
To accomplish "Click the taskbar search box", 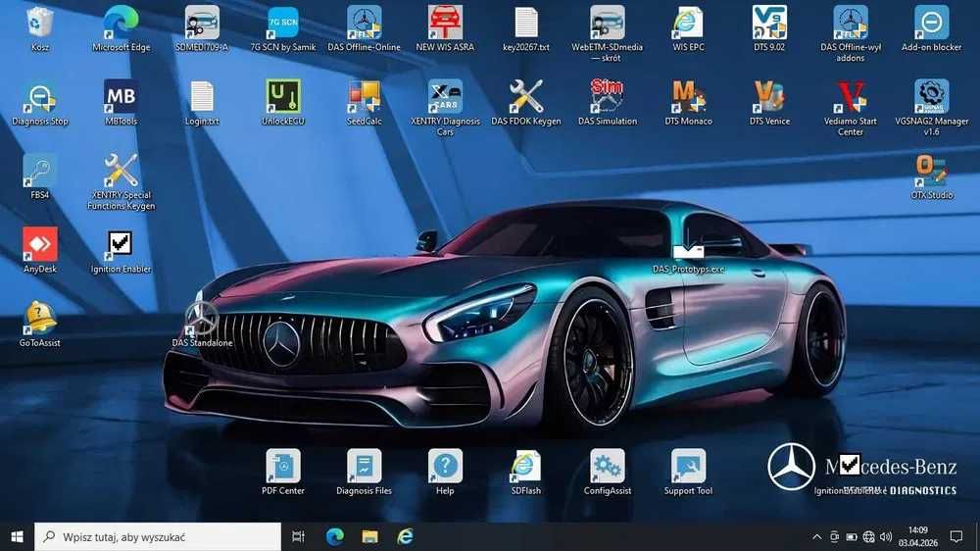I will (x=158, y=536).
